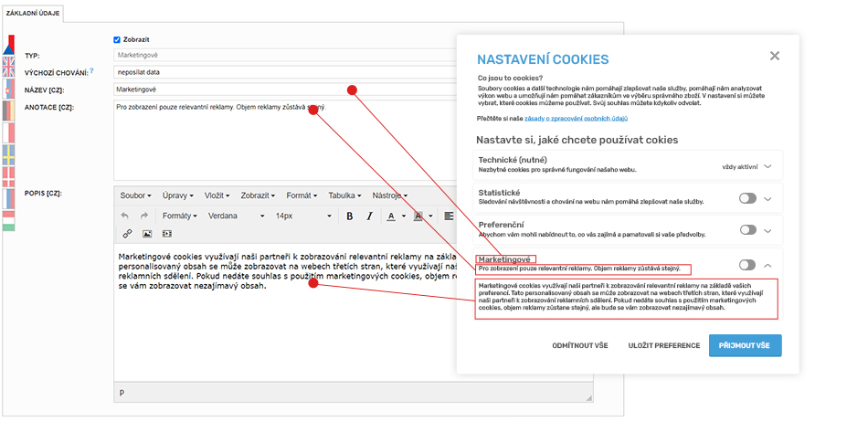Undo the last editor change
The image size is (868, 422).
click(x=124, y=216)
